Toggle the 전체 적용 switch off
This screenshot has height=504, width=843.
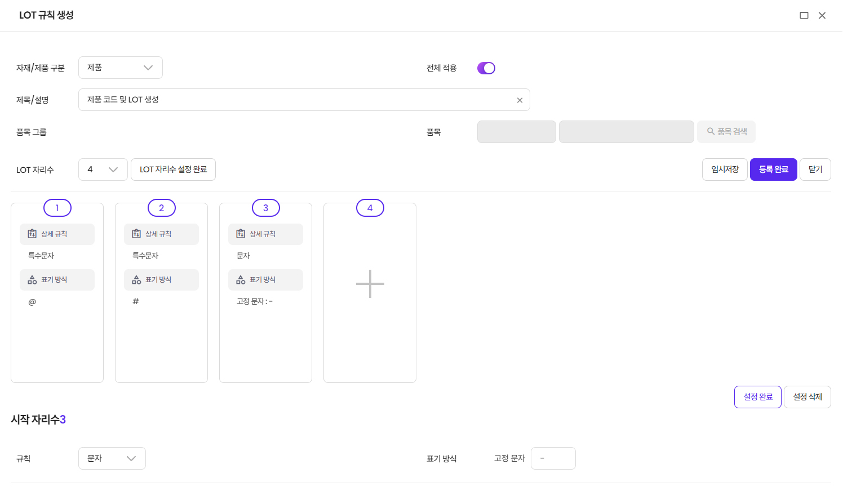486,68
